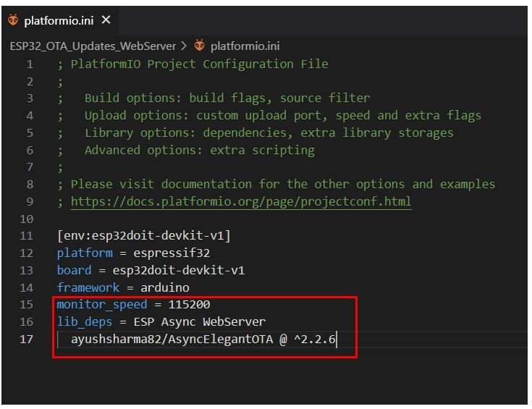Click line number 11 in the gutter

[26, 236]
